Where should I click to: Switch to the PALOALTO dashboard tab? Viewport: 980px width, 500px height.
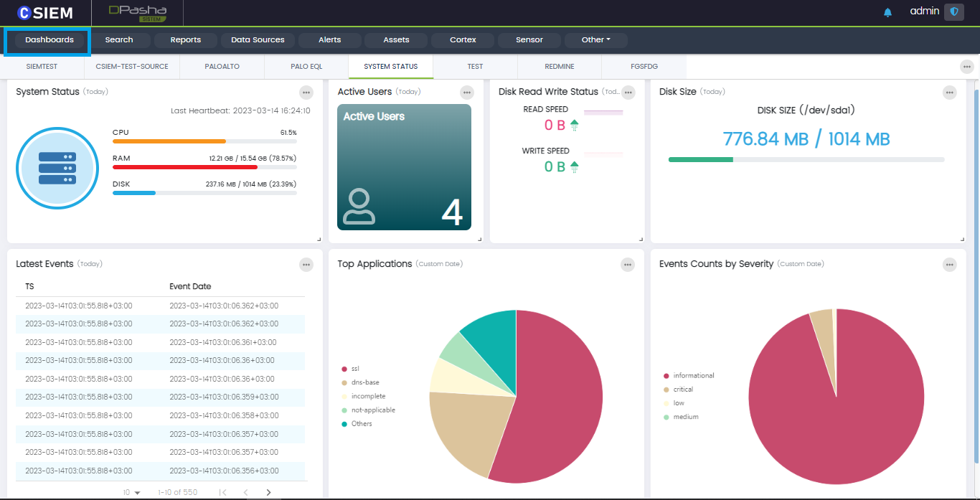pyautogui.click(x=222, y=67)
